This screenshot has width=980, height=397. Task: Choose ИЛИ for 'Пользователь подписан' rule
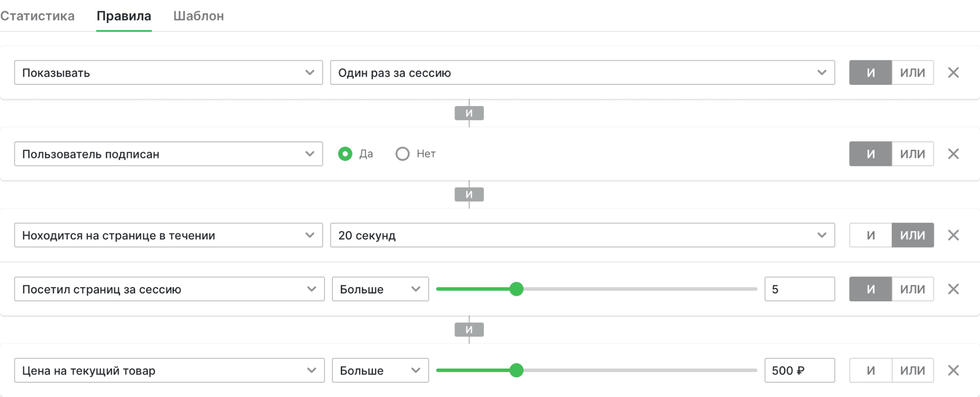click(912, 154)
